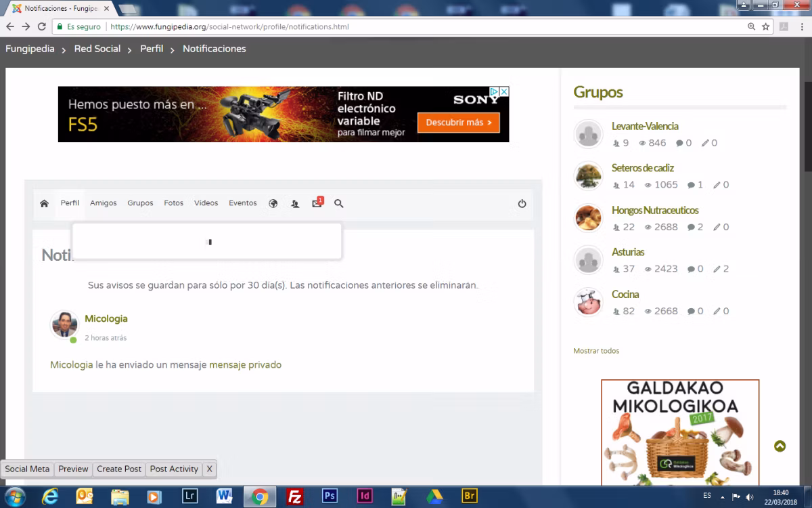Open the Grupos menu item
Screen dimensions: 812x508
[140, 203]
